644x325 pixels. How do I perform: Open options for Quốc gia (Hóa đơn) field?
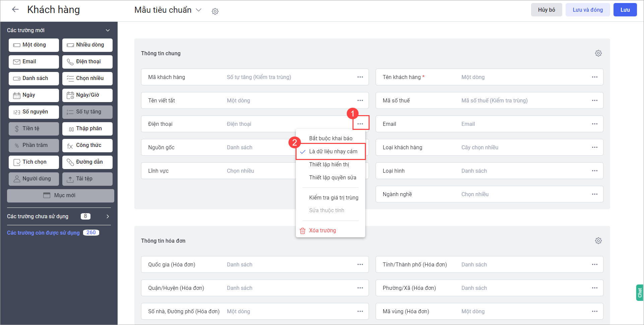360,264
